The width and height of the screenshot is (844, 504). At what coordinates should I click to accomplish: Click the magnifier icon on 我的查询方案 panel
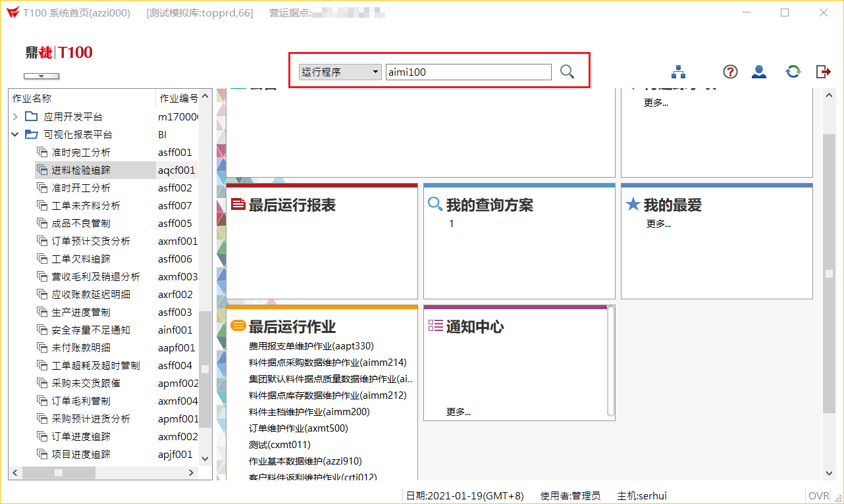pos(435,205)
